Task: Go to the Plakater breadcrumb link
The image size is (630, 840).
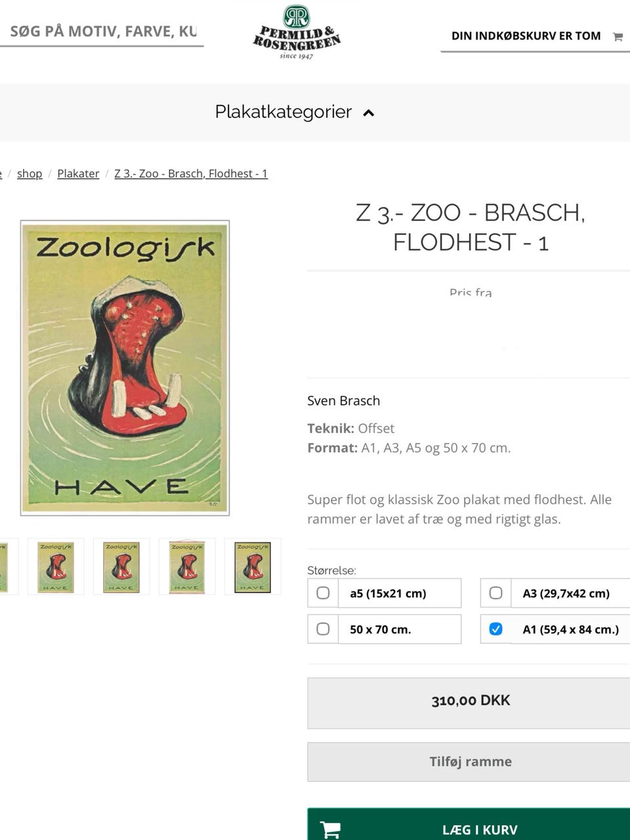Action: tap(78, 173)
